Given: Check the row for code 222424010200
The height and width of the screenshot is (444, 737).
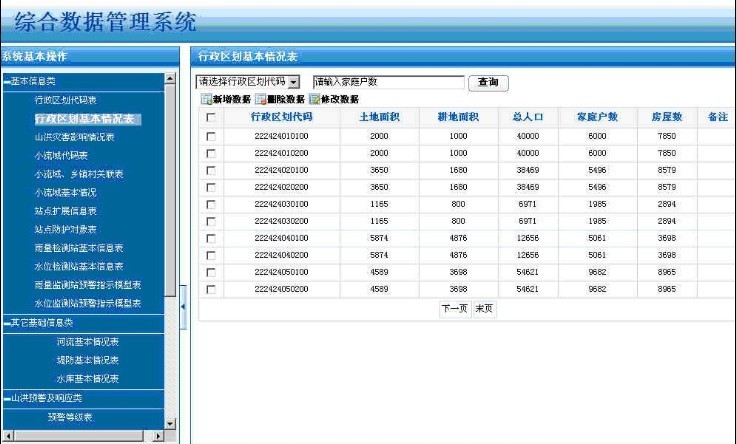Looking at the screenshot, I should (x=211, y=153).
